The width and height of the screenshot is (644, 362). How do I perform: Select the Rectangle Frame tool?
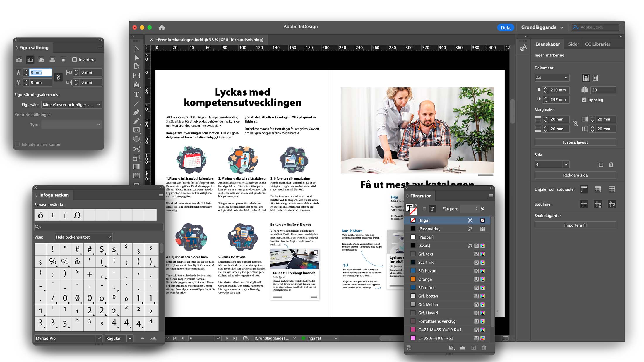point(136,130)
